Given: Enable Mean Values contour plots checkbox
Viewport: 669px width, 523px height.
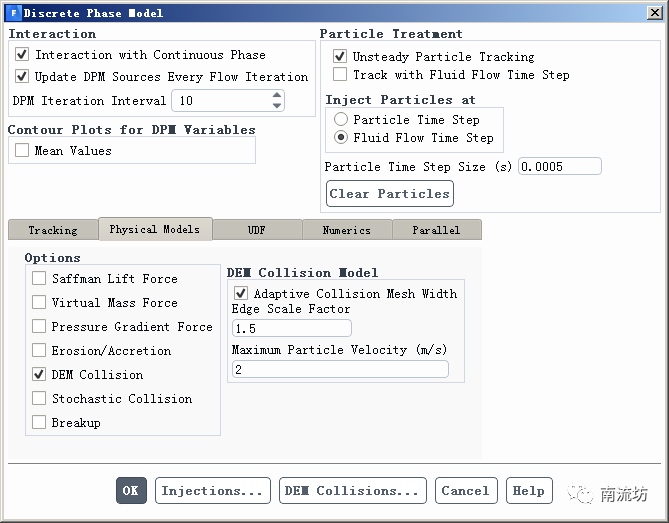Looking at the screenshot, I should click(23, 151).
